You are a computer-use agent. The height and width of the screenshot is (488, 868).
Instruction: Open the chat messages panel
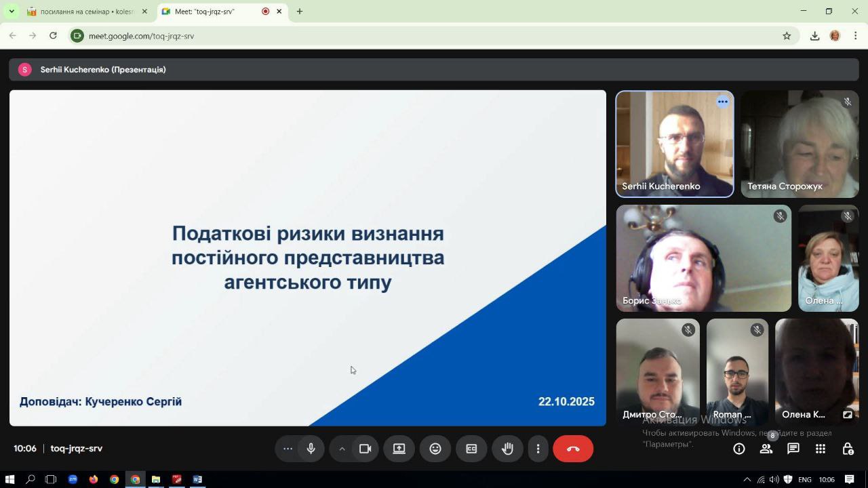click(x=793, y=449)
